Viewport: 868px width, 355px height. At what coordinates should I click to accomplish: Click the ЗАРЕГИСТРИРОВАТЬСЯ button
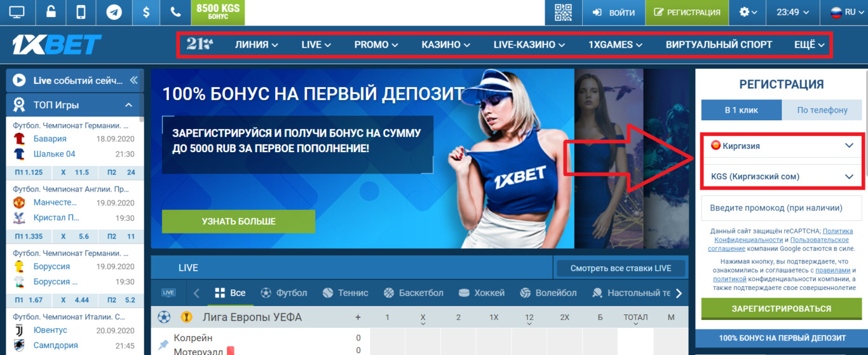(782, 309)
